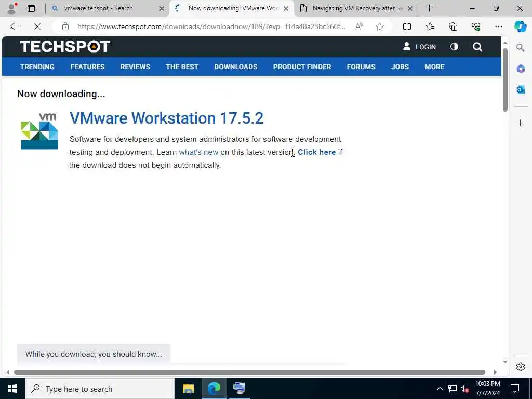Open Browser essentials heart icon
The width and height of the screenshot is (532, 399).
point(476,26)
